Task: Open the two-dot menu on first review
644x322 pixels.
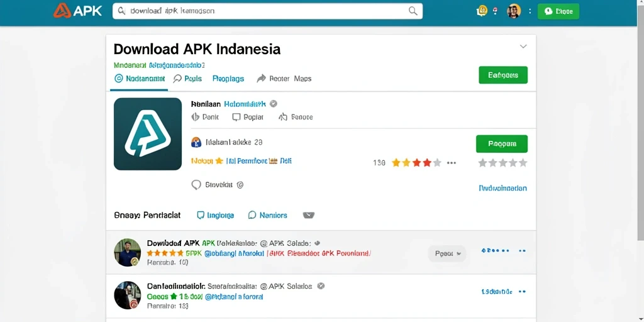Action: pos(522,250)
